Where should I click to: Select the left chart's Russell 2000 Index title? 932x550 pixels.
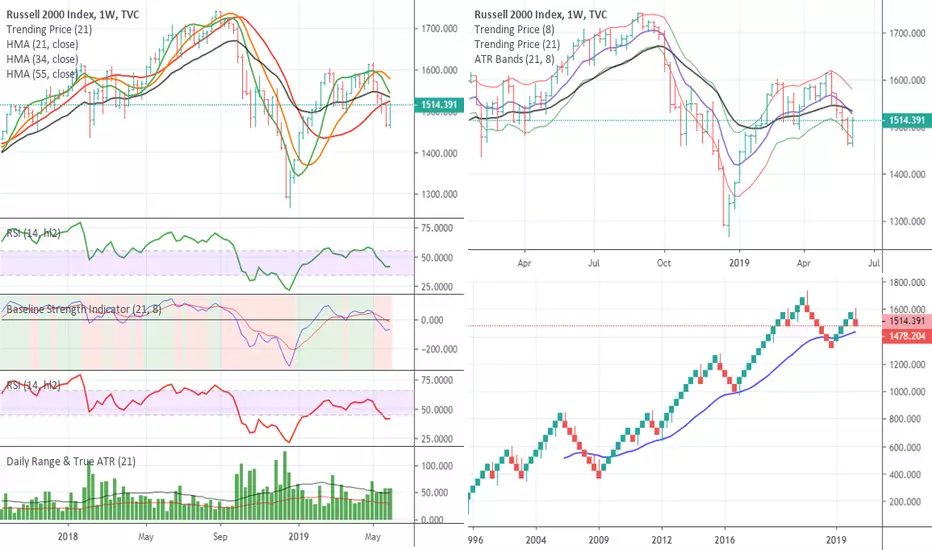(73, 14)
